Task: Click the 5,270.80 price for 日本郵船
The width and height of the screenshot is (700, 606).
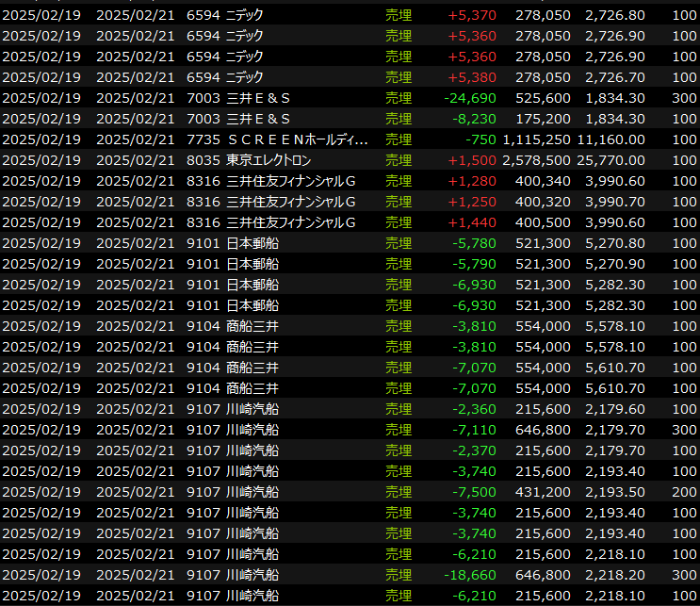Action: coord(615,243)
